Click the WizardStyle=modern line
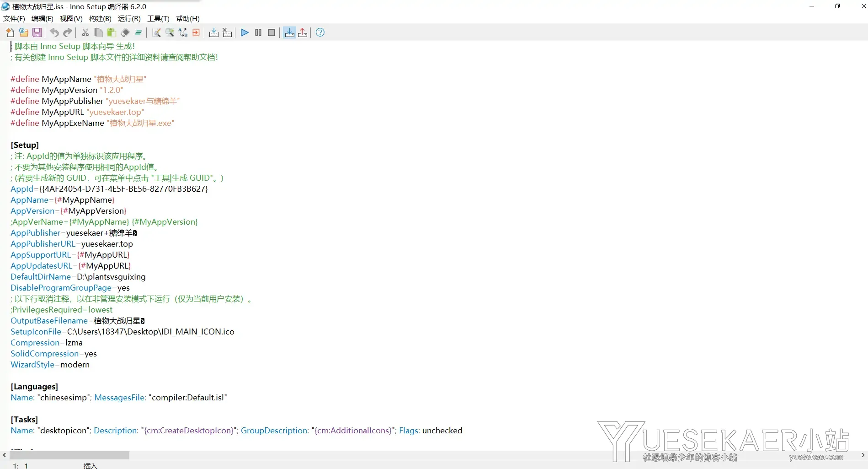The image size is (868, 469). click(x=50, y=365)
